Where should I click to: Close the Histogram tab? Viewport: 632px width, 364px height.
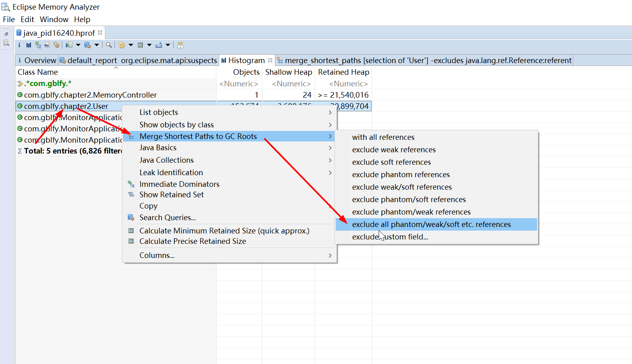270,60
